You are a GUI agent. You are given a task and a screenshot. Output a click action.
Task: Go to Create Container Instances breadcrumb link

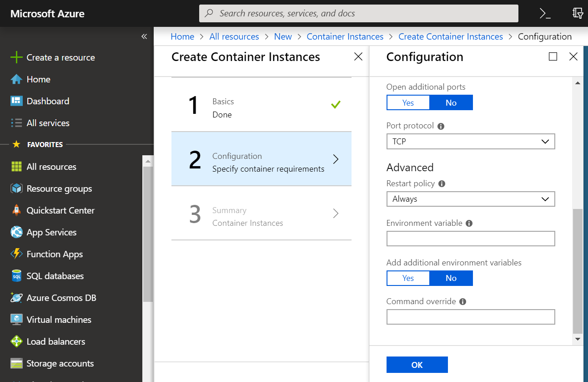[x=451, y=36]
